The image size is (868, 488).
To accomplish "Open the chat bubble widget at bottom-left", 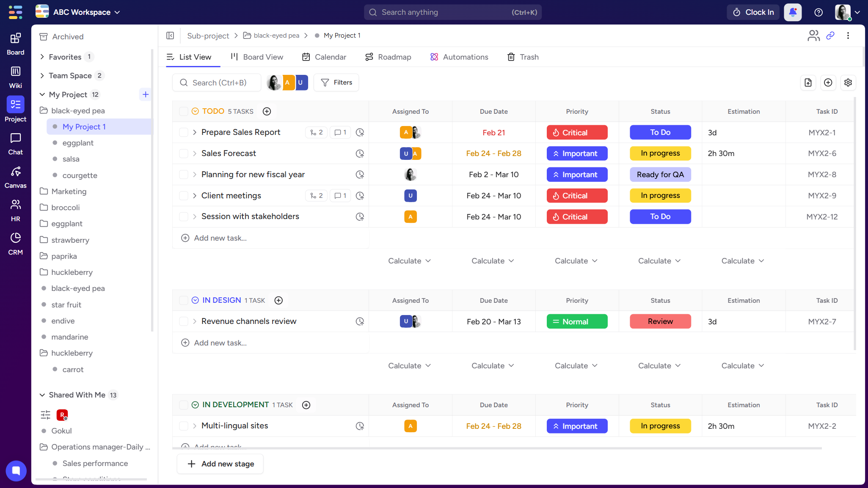I will [x=16, y=470].
